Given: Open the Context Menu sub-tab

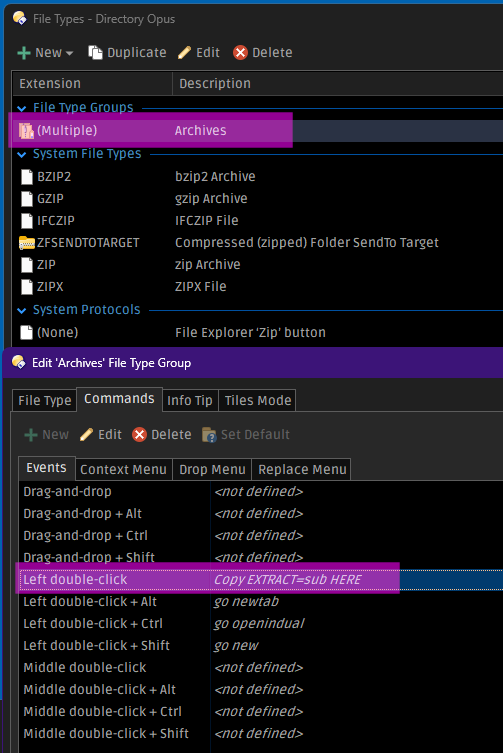Looking at the screenshot, I should (123, 470).
